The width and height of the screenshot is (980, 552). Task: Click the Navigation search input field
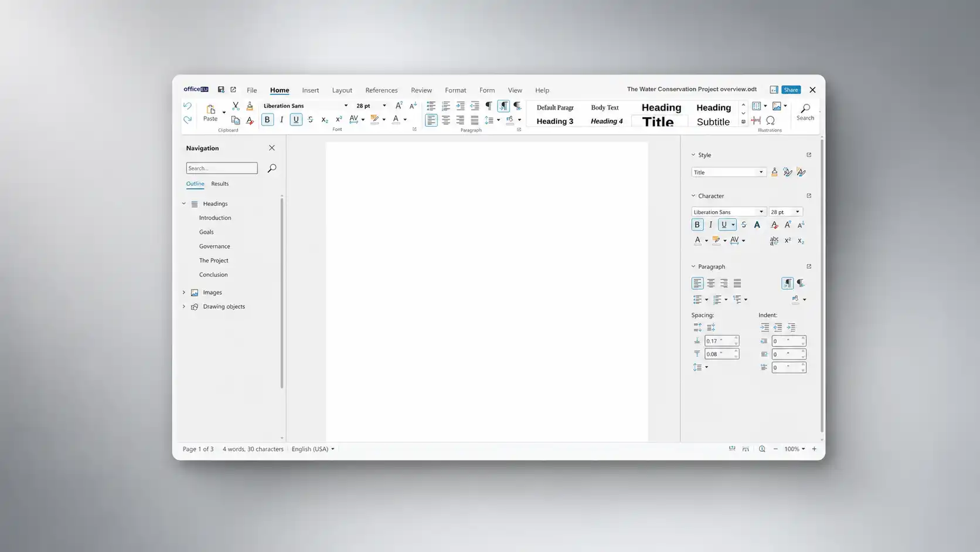222,168
